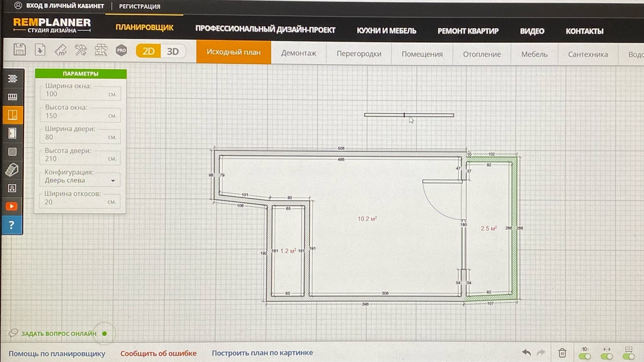Open the Исходный план tab
This screenshot has height=362, width=644.
pyautogui.click(x=233, y=53)
